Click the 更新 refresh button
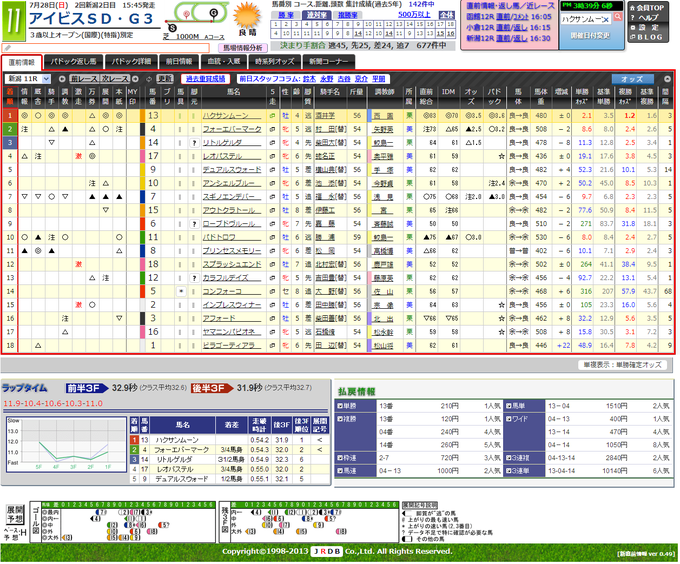The width and height of the screenshot is (680, 564). [x=164, y=79]
